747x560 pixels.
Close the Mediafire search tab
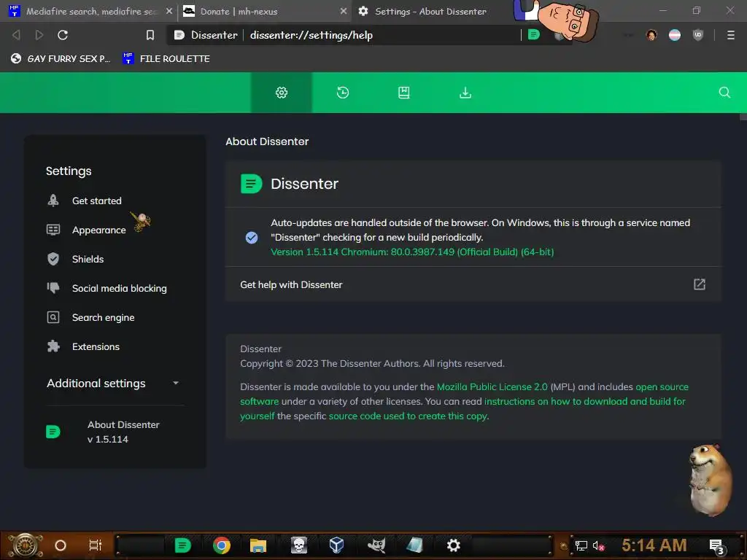169,11
